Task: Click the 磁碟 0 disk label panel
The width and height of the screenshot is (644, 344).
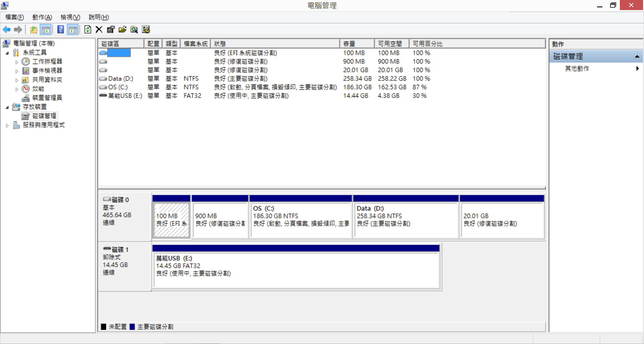Action: [124, 216]
